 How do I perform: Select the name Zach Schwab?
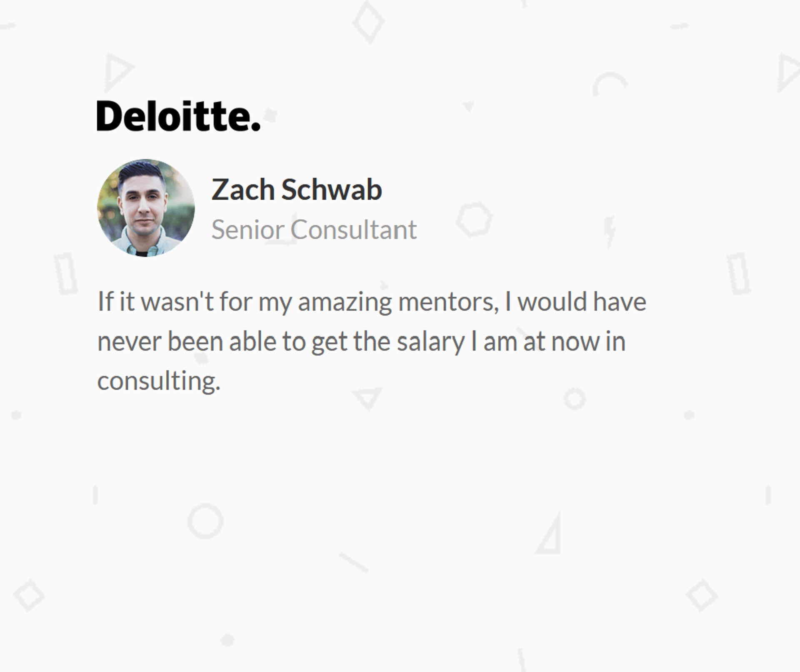[x=297, y=190]
